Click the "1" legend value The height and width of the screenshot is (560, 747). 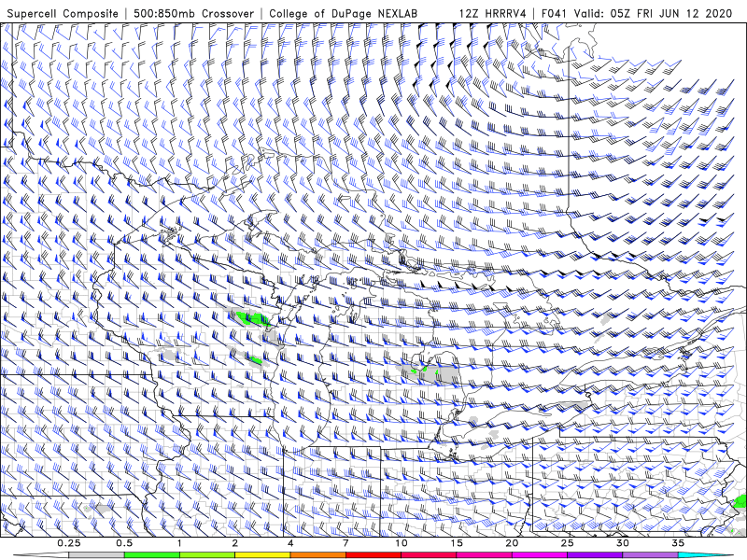tap(179, 543)
